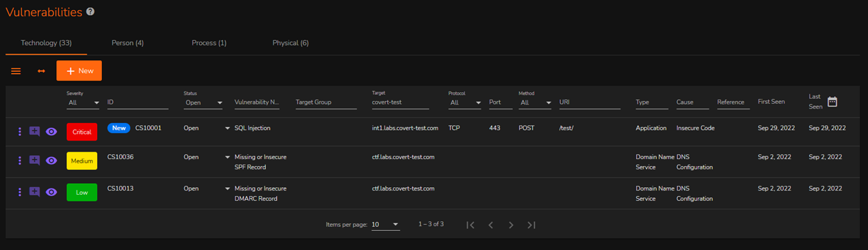Create a new vulnerability with New

(79, 71)
